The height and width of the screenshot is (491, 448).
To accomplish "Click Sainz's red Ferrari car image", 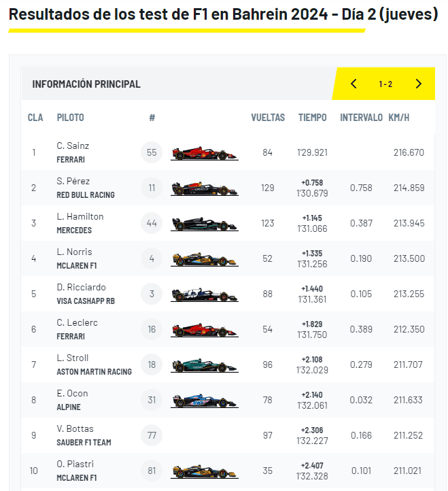I will [205, 153].
